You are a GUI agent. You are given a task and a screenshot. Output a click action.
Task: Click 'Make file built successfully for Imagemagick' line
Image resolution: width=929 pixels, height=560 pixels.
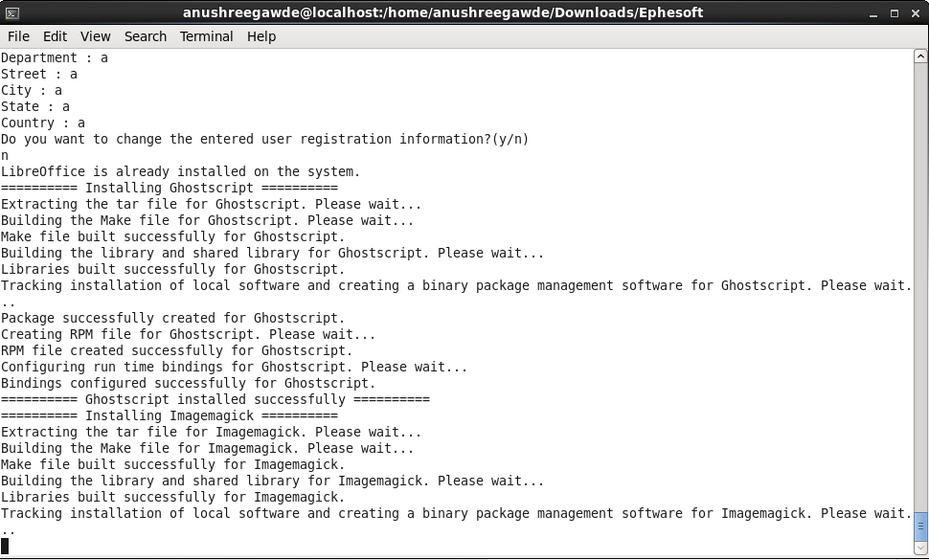click(173, 464)
